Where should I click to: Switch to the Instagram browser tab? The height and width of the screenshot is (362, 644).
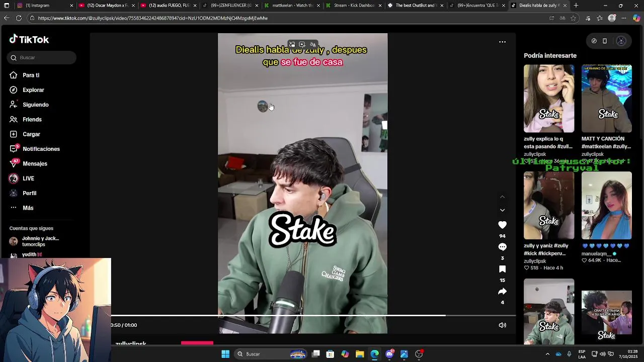[45, 6]
